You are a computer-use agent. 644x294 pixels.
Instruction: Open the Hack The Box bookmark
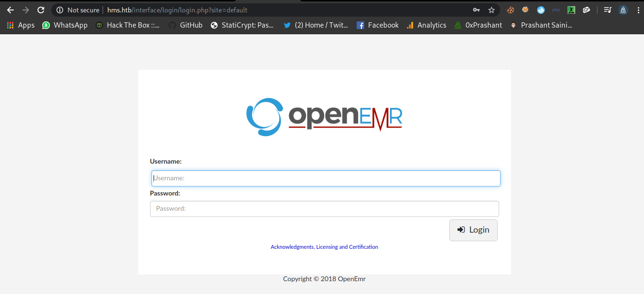click(128, 25)
